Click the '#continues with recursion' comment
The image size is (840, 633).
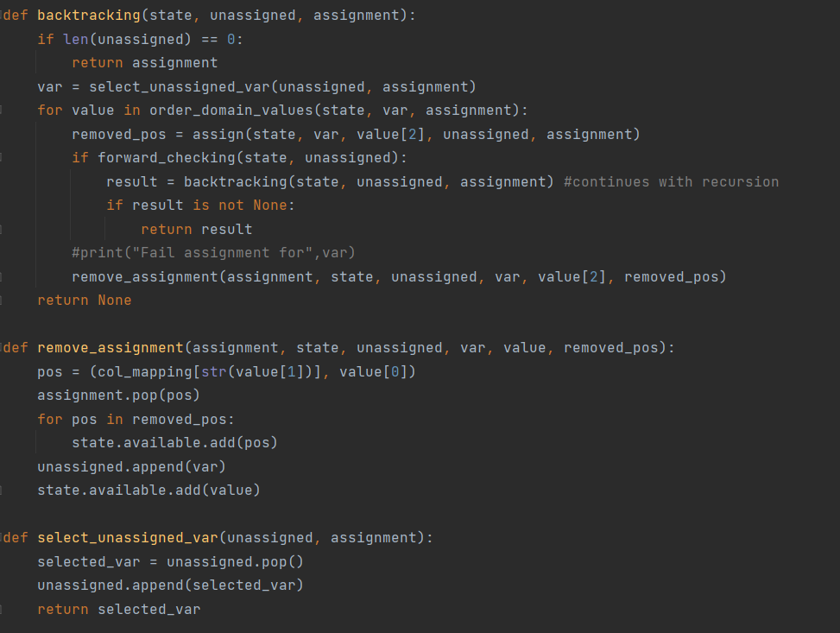[671, 181]
